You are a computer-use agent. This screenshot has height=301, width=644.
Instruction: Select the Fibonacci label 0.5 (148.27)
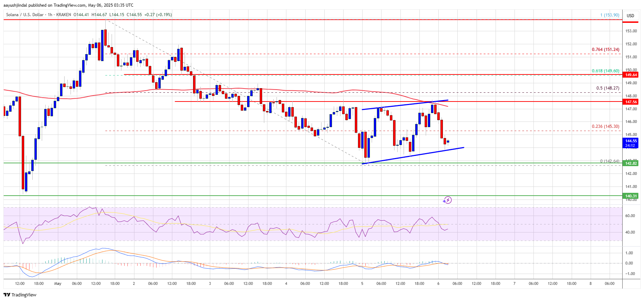click(608, 88)
